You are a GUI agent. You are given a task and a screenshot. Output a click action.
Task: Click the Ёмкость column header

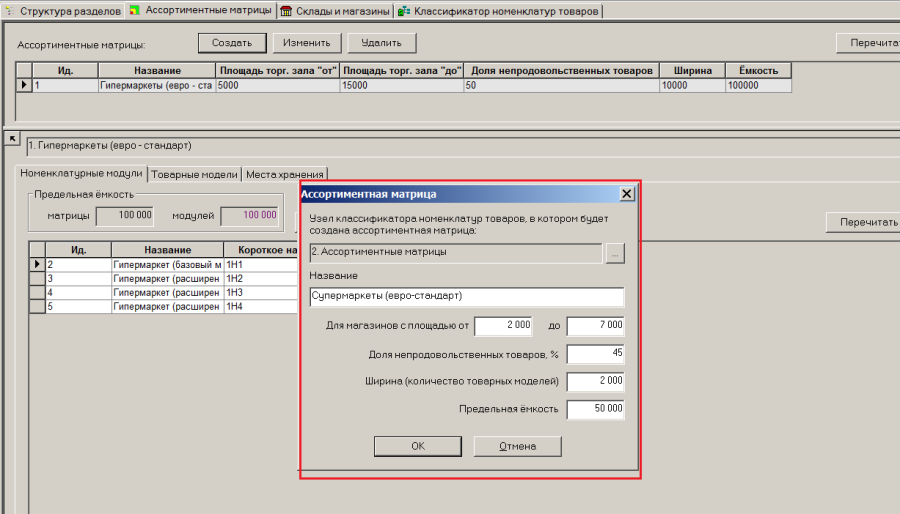(x=758, y=71)
